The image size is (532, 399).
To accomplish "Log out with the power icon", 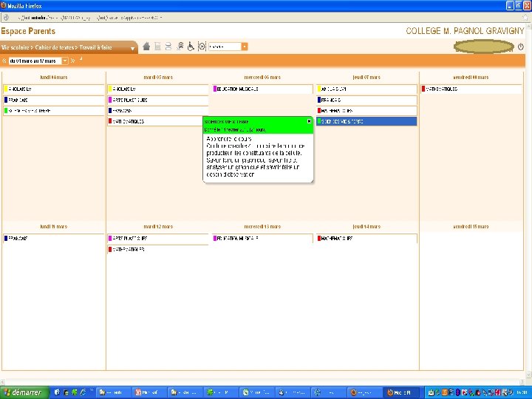I will (x=520, y=47).
